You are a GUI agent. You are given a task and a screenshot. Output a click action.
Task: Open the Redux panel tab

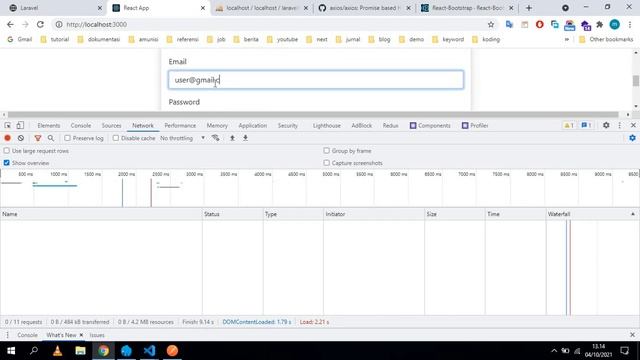[x=391, y=125]
